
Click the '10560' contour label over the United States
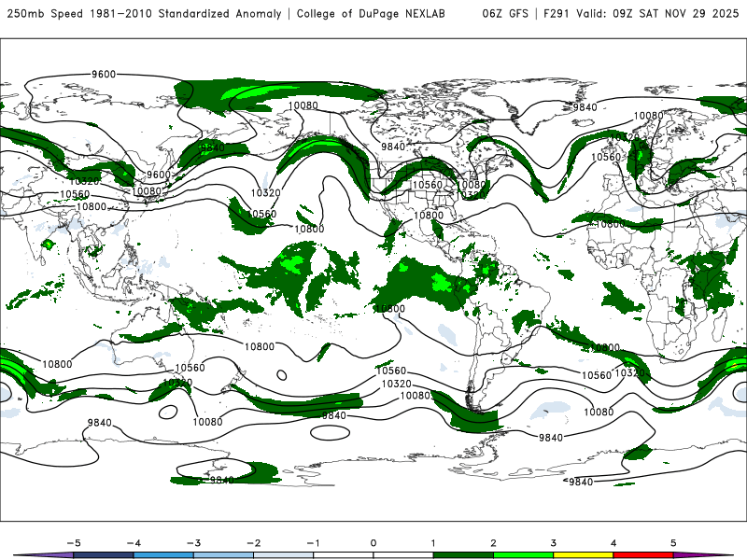(428, 185)
